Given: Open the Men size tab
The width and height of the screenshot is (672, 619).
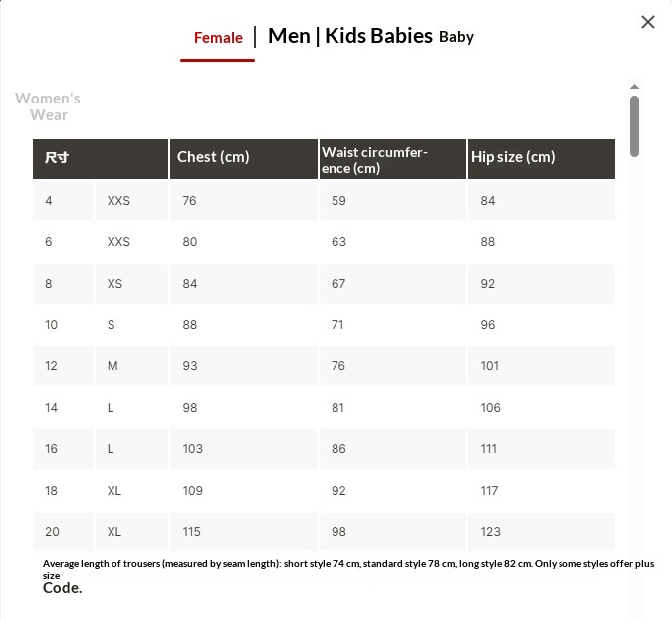Looking at the screenshot, I should click(289, 36).
